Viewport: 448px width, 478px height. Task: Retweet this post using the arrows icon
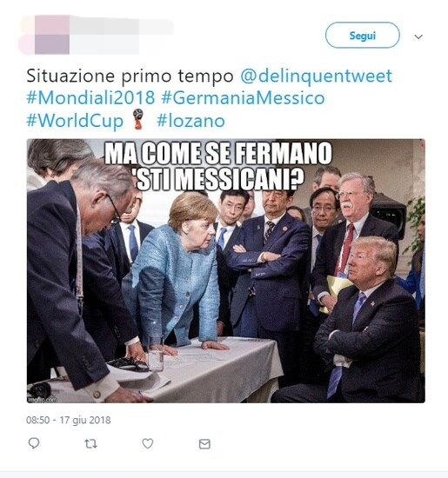click(x=90, y=444)
